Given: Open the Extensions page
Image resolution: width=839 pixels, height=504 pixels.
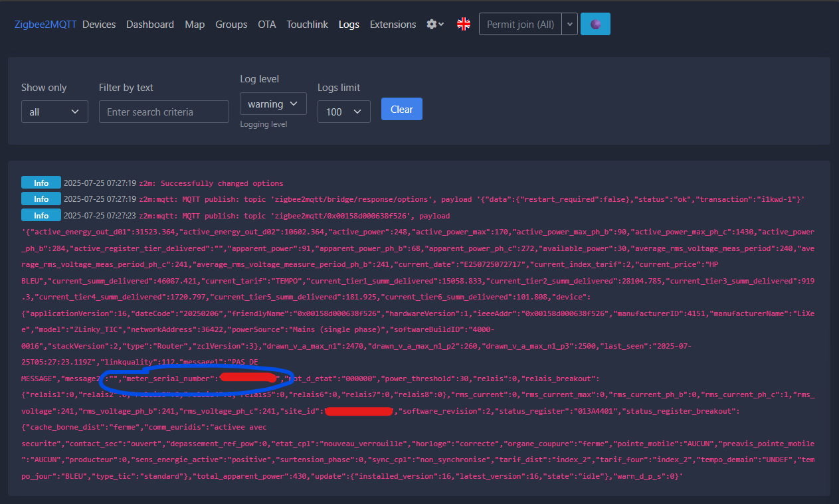Looking at the screenshot, I should coord(393,25).
